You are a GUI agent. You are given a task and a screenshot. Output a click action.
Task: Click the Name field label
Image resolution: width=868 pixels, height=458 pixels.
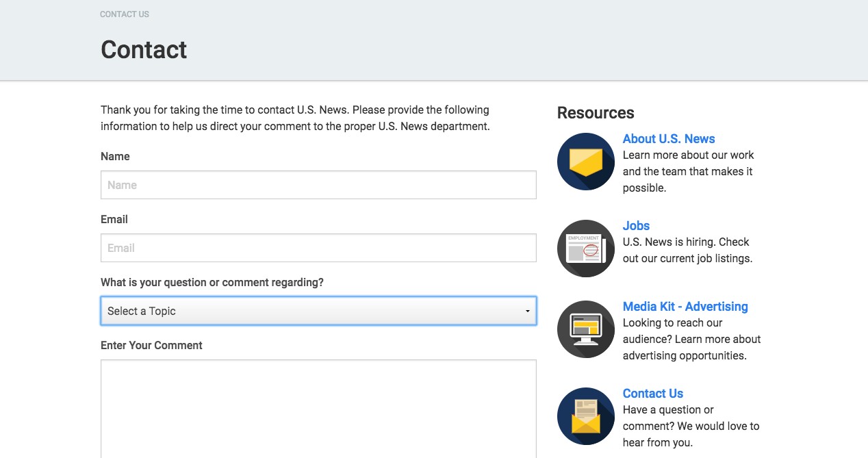[115, 157]
